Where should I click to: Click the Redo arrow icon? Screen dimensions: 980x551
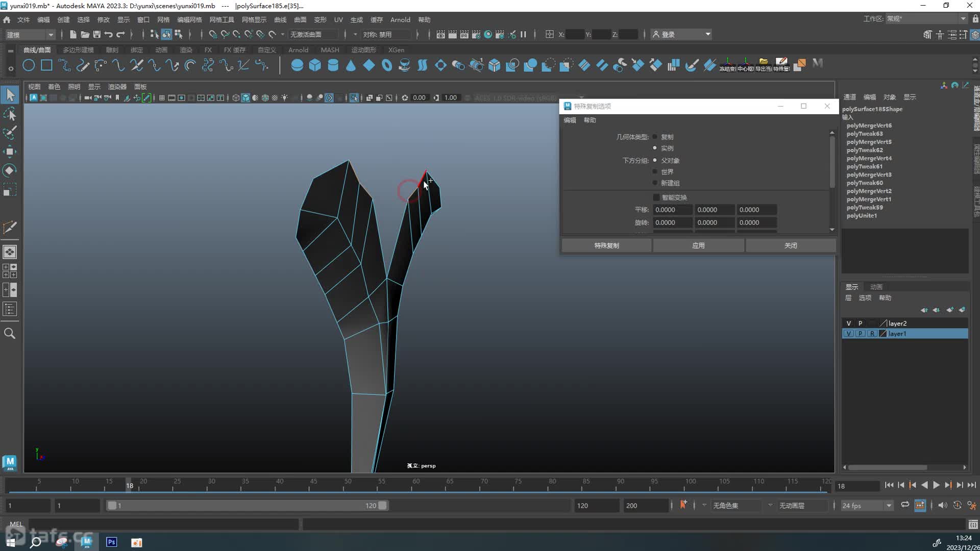120,34
